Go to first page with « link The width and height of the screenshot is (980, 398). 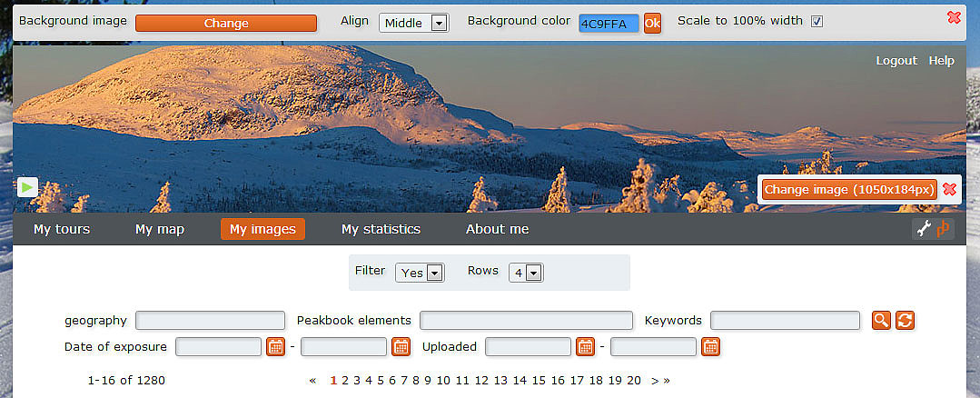[x=312, y=381]
